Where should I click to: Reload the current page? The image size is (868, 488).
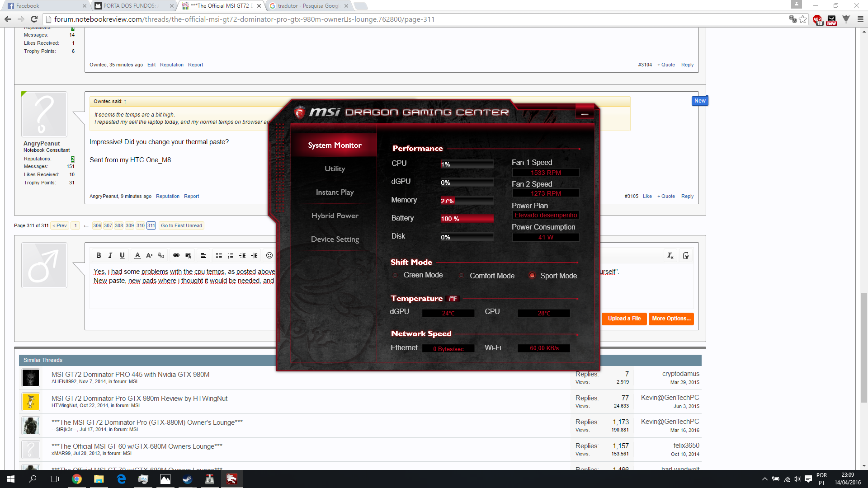click(x=34, y=19)
